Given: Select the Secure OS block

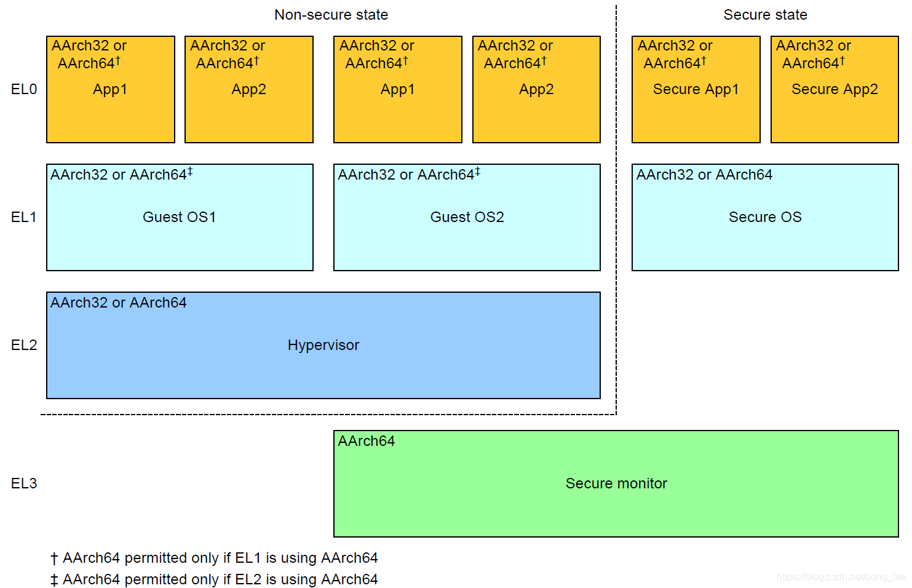Looking at the screenshot, I should click(765, 217).
